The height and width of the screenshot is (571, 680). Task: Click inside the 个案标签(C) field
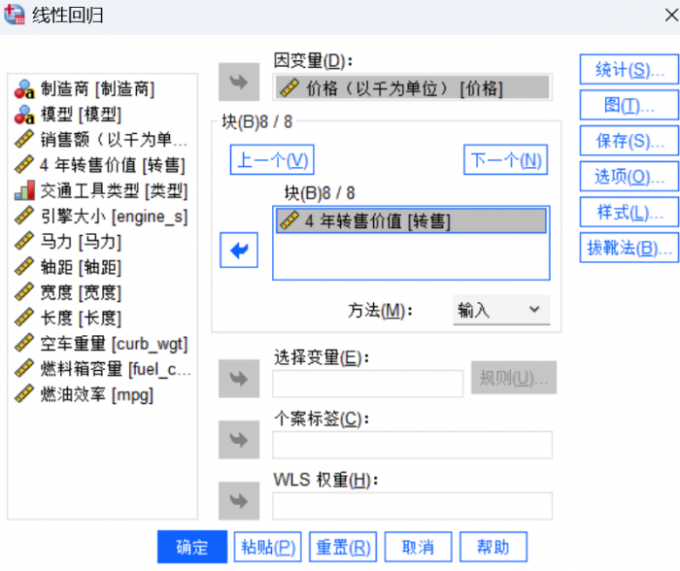[x=412, y=445]
